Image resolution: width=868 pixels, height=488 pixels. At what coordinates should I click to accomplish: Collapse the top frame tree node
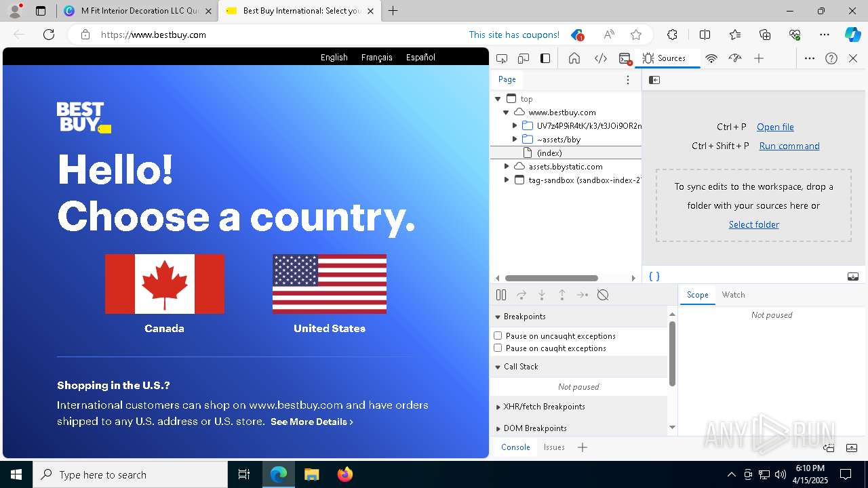tap(498, 99)
